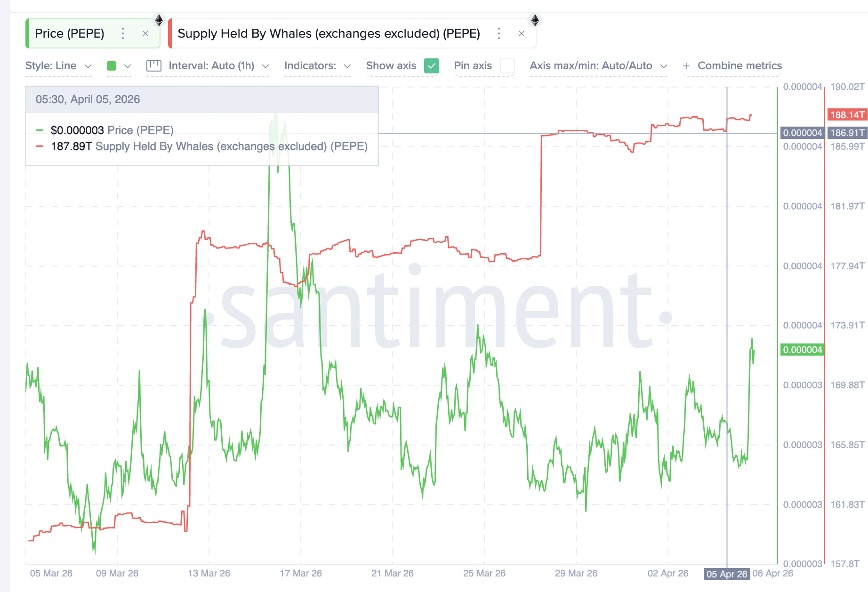Screen dimensions: 868x592
Task: Remove the Price (PEPE) metric
Action: pos(145,33)
